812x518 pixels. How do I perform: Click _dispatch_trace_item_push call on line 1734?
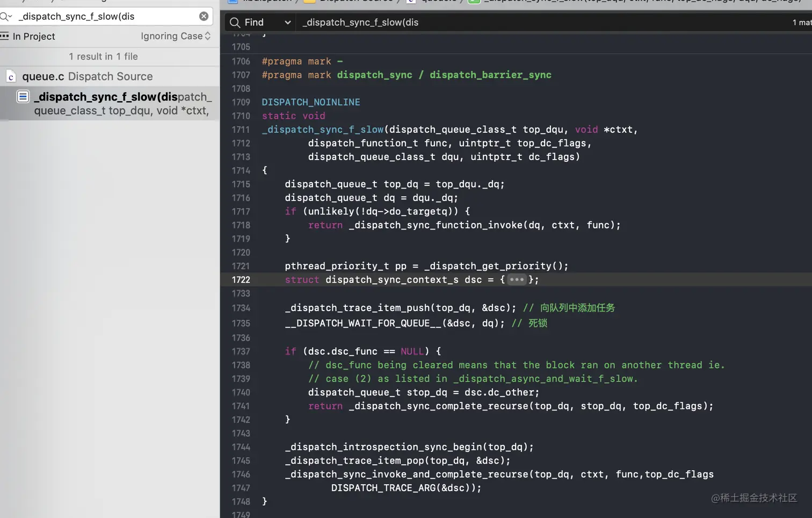(358, 308)
